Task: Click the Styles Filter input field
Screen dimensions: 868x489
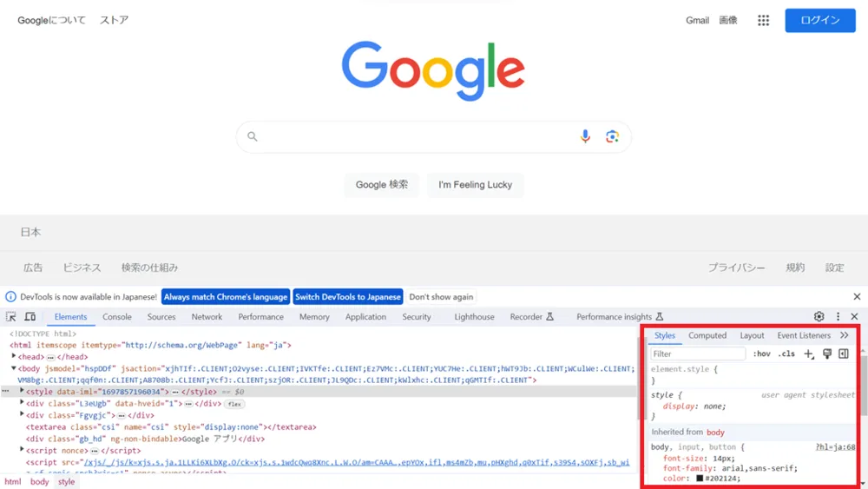Action: (698, 354)
